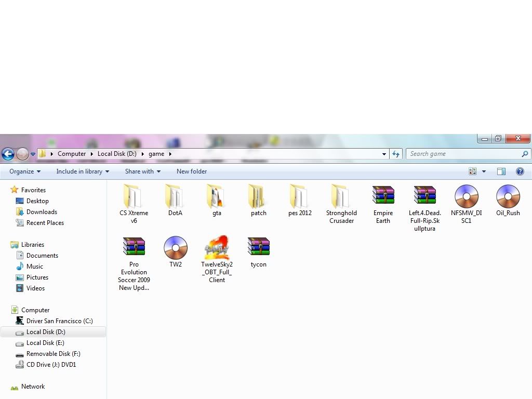This screenshot has height=399, width=532.
Task: Go back with the Back arrow button
Action: click(8, 154)
